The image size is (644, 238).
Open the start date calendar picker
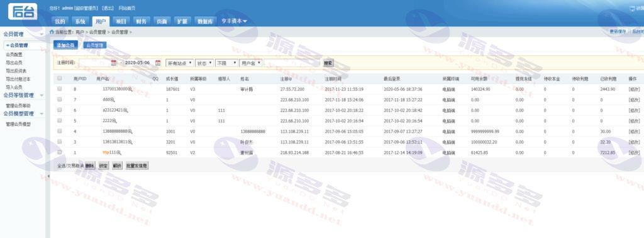coord(114,63)
